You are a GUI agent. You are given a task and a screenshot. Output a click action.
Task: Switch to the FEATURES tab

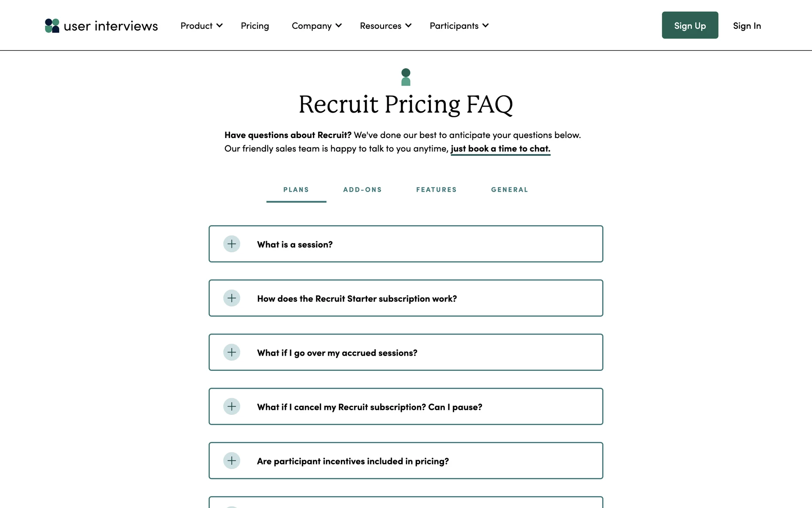pos(436,190)
